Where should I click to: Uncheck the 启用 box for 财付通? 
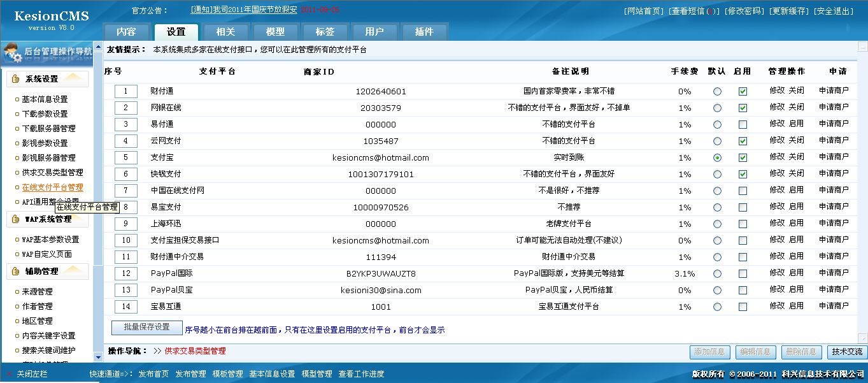coord(743,92)
